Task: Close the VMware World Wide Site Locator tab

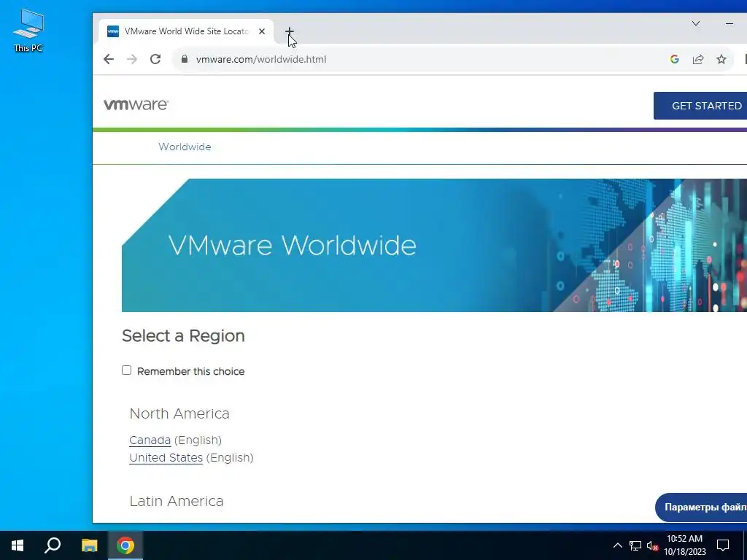Action: coord(262,31)
